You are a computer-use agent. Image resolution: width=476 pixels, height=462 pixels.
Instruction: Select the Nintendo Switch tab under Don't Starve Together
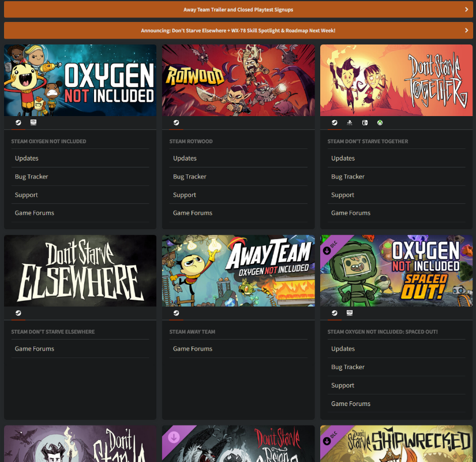pyautogui.click(x=365, y=123)
